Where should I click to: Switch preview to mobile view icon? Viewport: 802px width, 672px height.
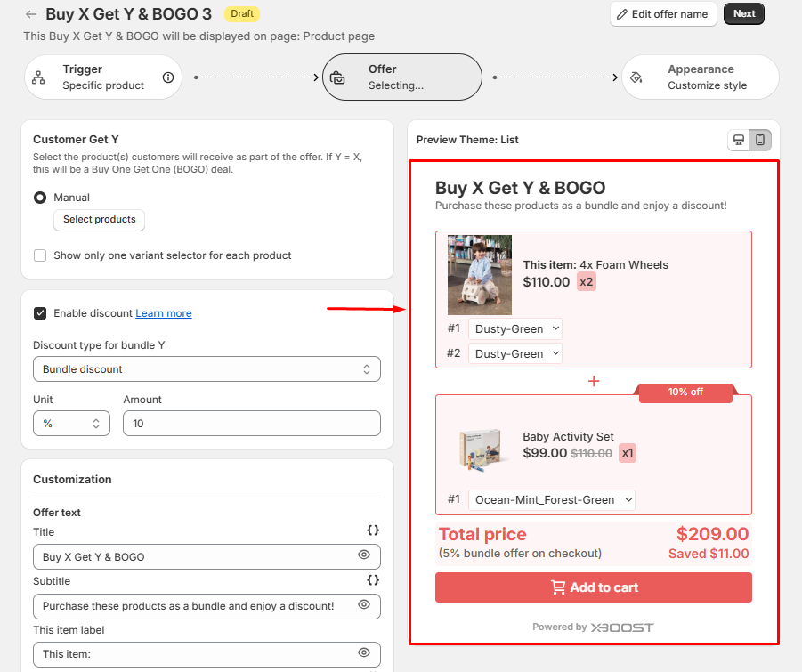click(x=760, y=140)
